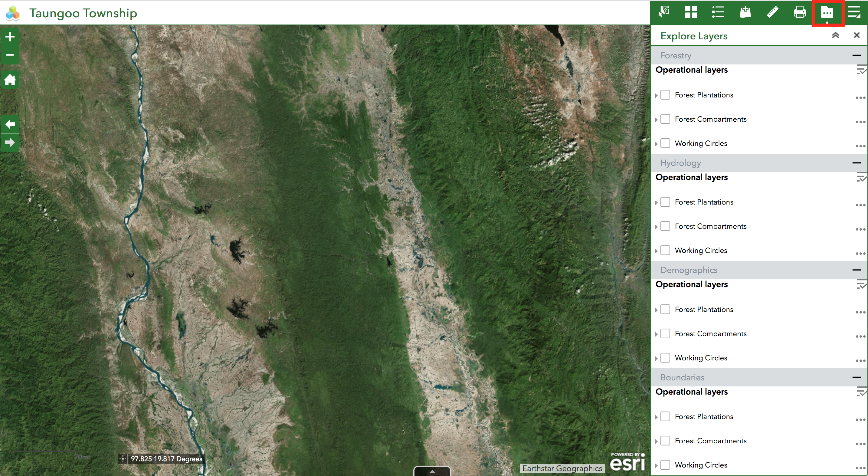
Task: Collapse the Boundaries group section
Action: [x=857, y=377]
